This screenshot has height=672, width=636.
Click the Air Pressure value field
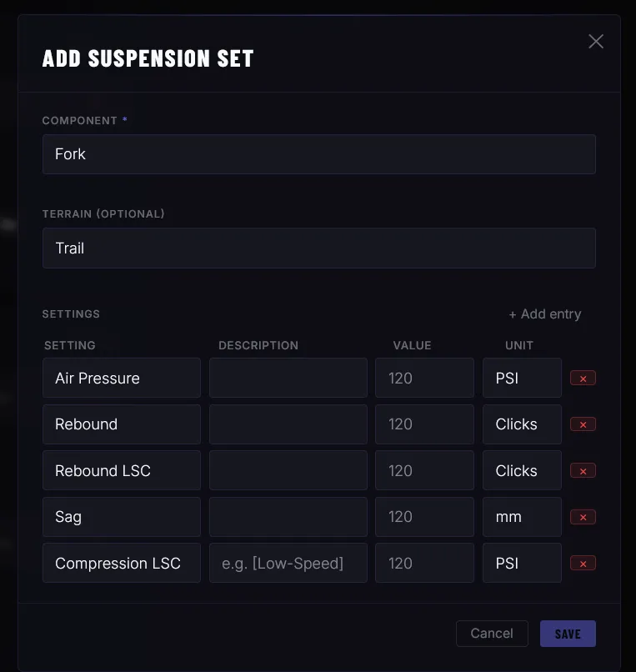pos(423,378)
